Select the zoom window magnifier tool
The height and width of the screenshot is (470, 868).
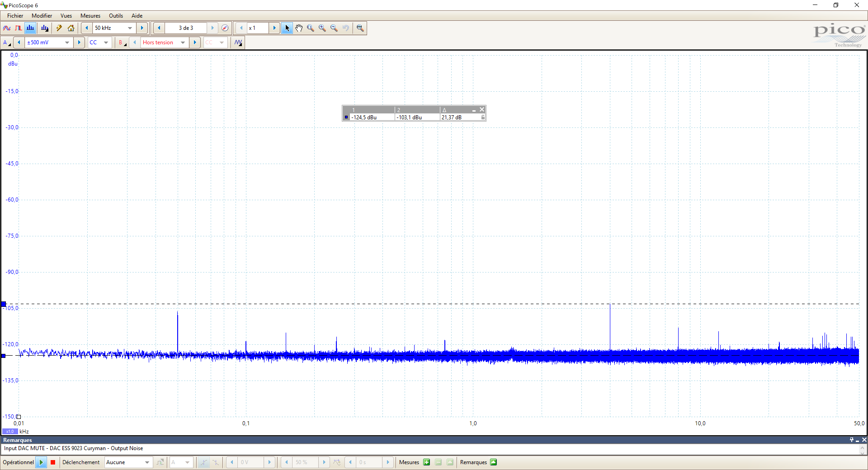[x=311, y=28]
